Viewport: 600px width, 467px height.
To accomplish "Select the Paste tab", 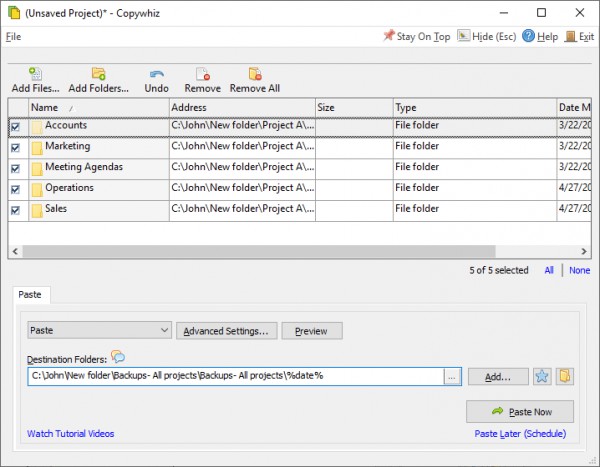I will click(30, 295).
